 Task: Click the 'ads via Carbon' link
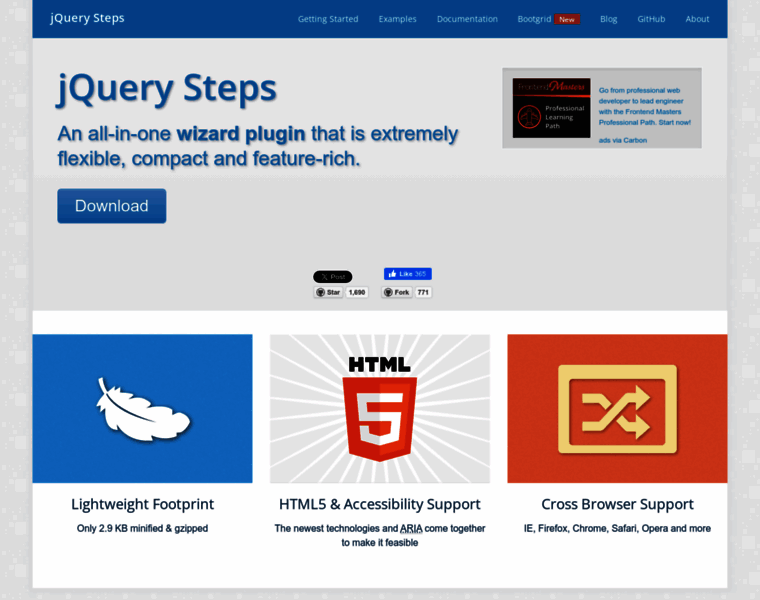[623, 140]
